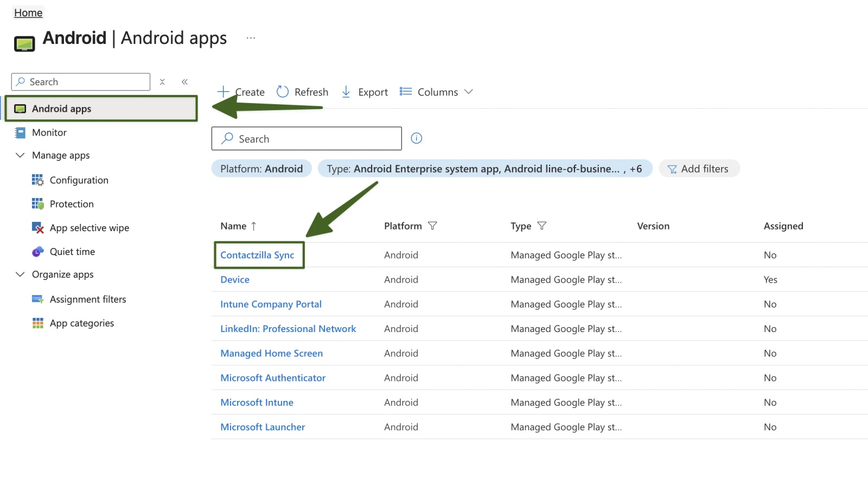Click the Version column header
868x504 pixels.
coord(653,226)
